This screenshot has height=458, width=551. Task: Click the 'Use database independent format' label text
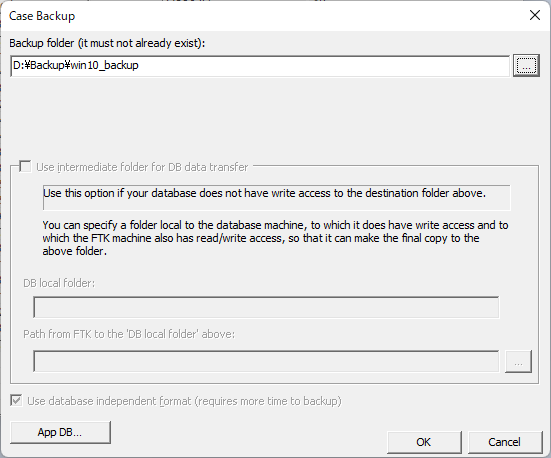[x=184, y=401]
